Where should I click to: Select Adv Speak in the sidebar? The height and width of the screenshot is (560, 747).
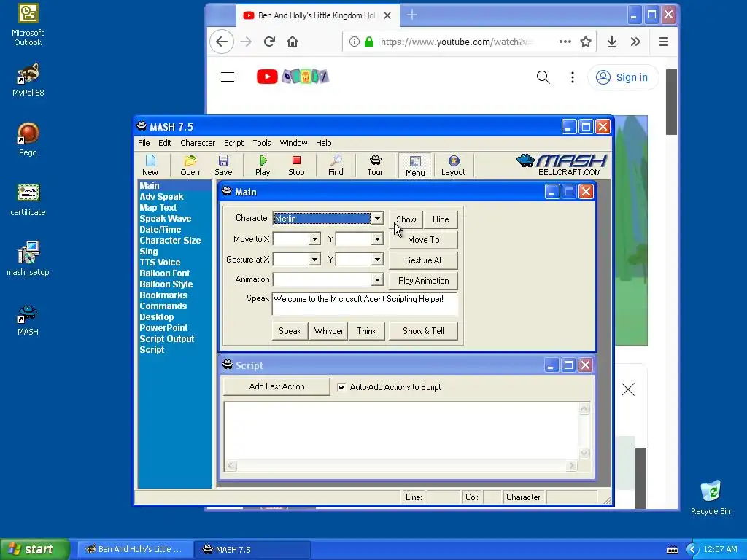point(161,197)
